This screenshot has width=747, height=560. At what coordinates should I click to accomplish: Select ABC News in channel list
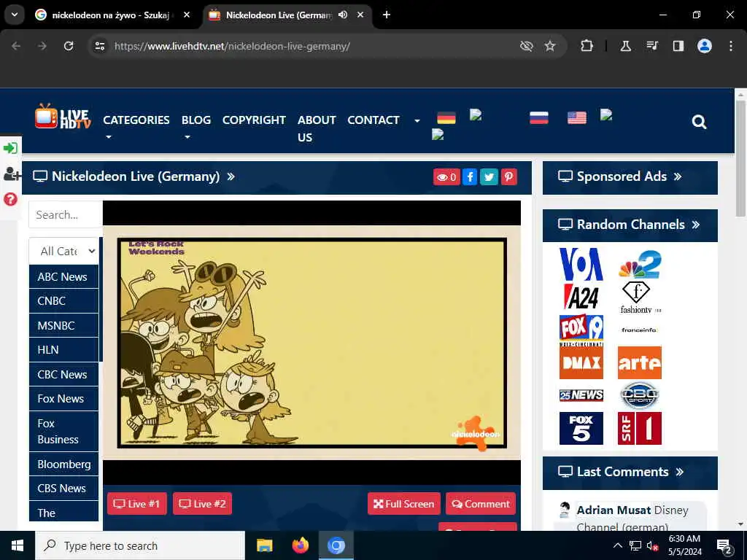(x=64, y=276)
